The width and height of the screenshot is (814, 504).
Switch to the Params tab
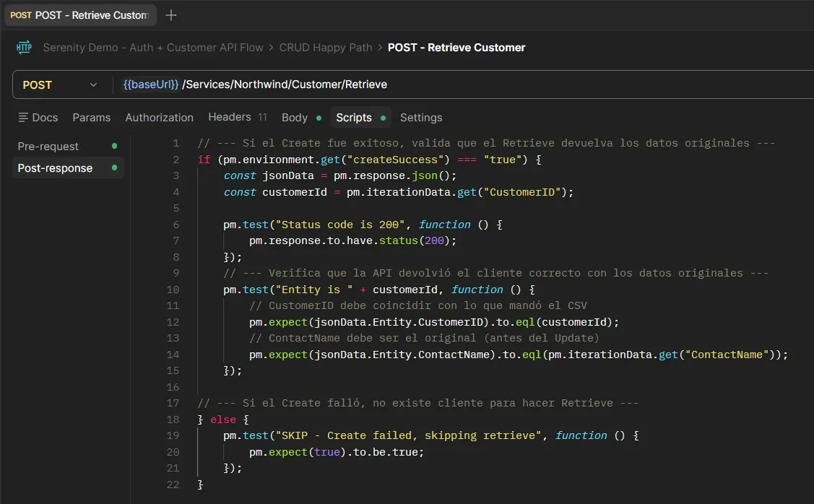tap(92, 117)
